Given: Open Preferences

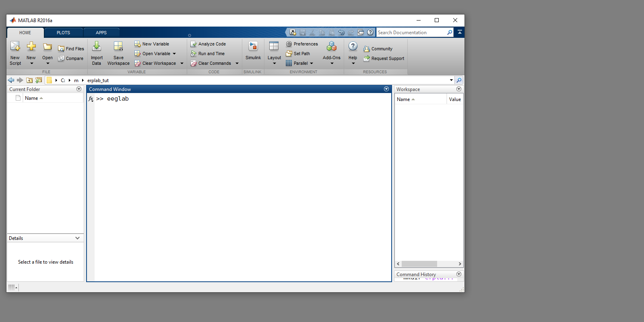Looking at the screenshot, I should 302,44.
